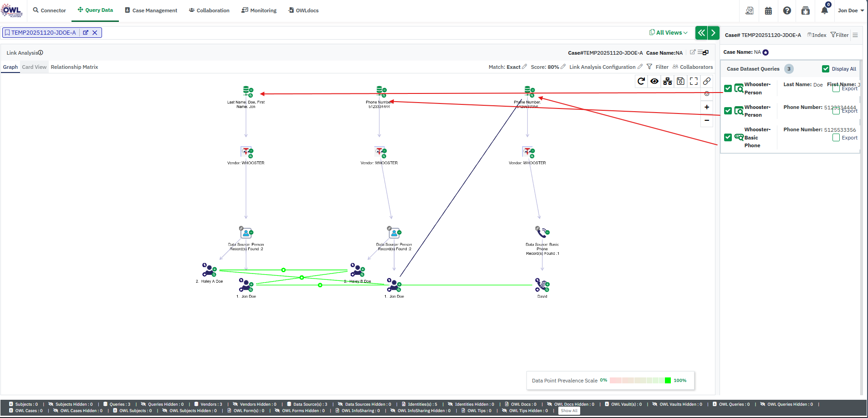Open the calendar icon in header

pyautogui.click(x=768, y=10)
